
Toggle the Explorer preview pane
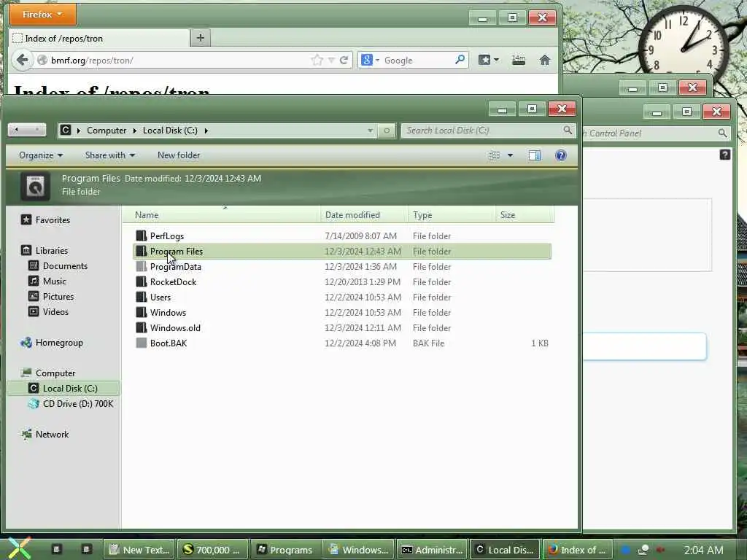(x=535, y=155)
